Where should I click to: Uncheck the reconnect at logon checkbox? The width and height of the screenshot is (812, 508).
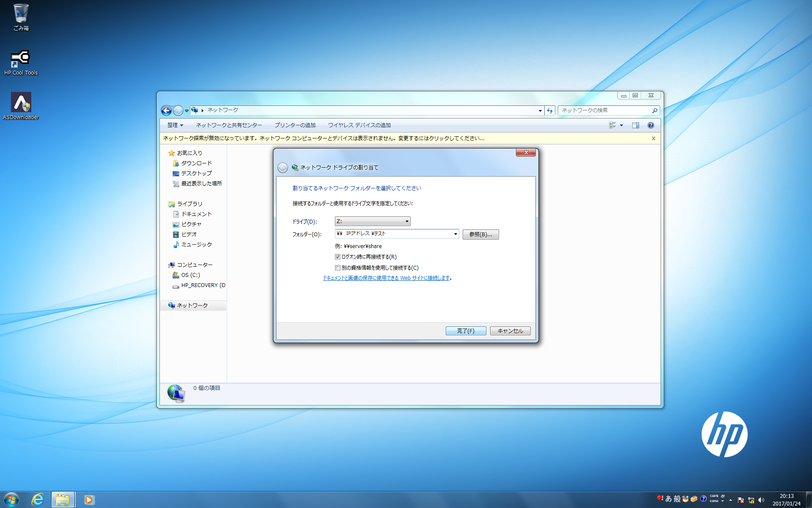(337, 257)
